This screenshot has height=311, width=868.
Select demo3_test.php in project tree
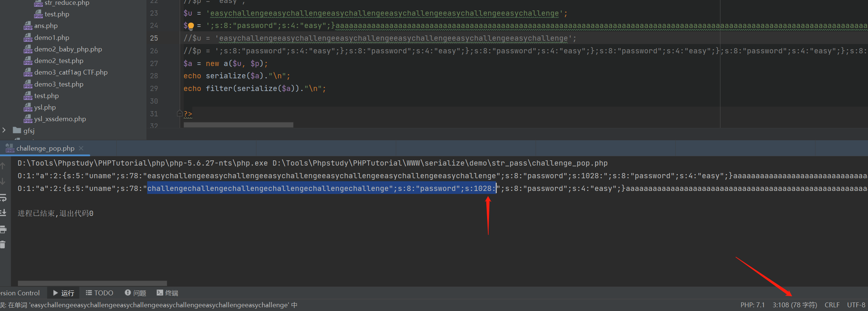pyautogui.click(x=59, y=84)
